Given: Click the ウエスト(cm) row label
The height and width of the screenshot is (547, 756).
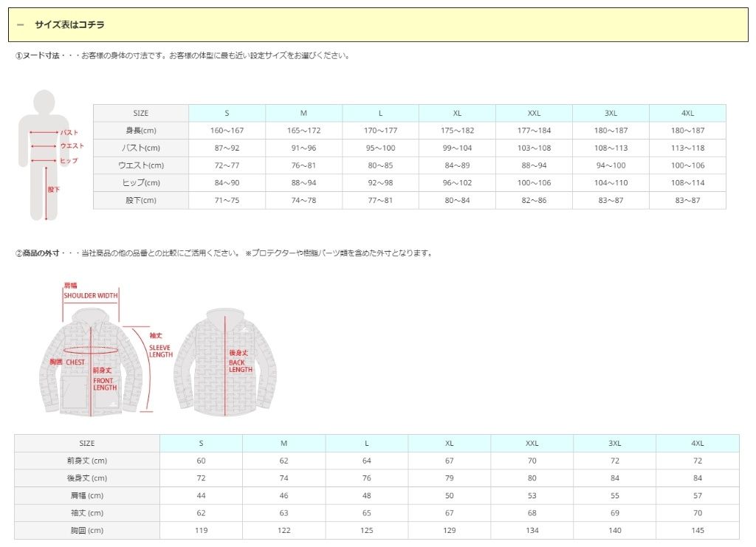Looking at the screenshot, I should click(141, 165).
